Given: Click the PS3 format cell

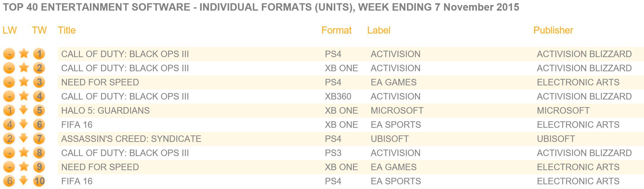Looking at the screenshot, I should coord(333,153).
